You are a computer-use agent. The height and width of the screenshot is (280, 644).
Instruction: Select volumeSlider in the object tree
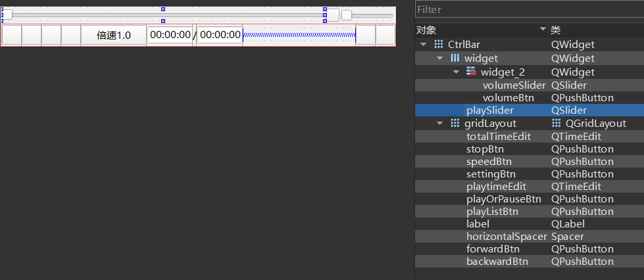pos(514,85)
